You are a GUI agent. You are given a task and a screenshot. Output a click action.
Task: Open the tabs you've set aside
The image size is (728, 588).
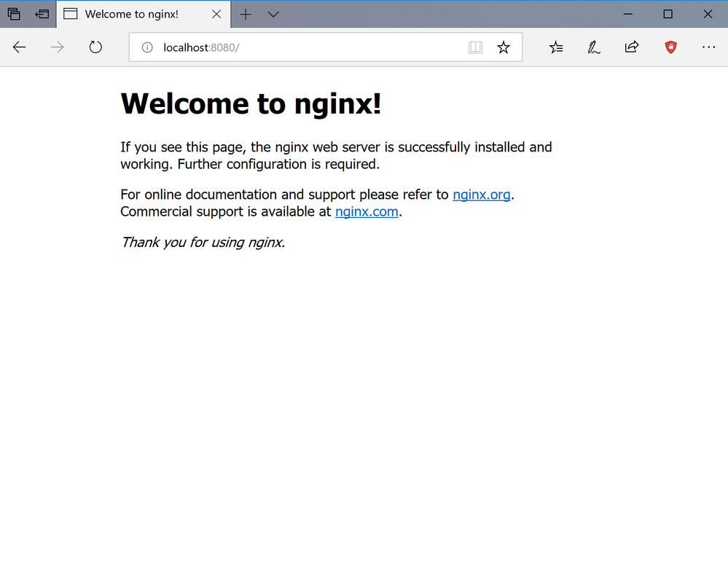(x=14, y=14)
